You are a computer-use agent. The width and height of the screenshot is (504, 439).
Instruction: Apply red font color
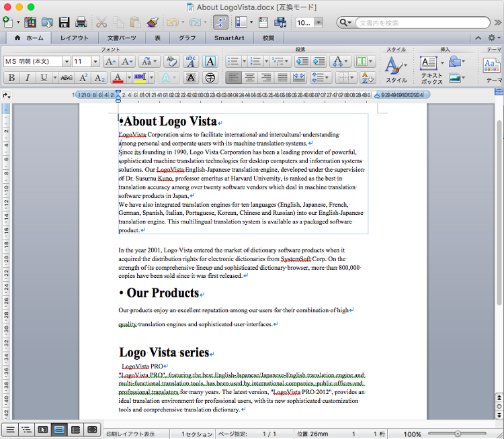click(118, 78)
